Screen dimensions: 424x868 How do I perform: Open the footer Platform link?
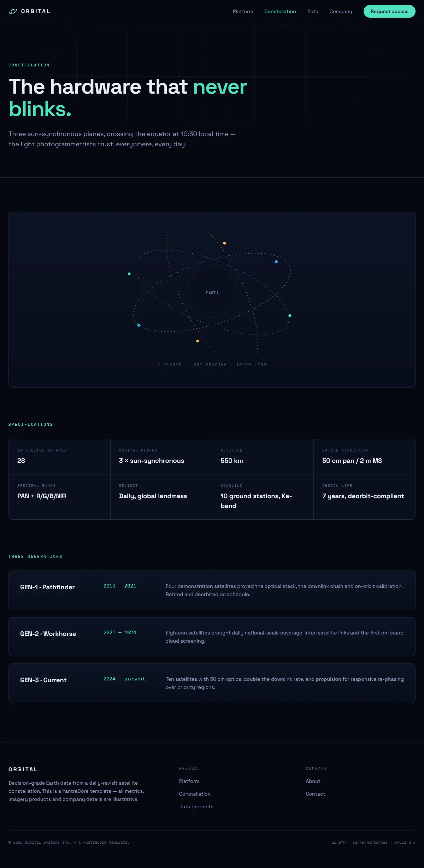[189, 781]
